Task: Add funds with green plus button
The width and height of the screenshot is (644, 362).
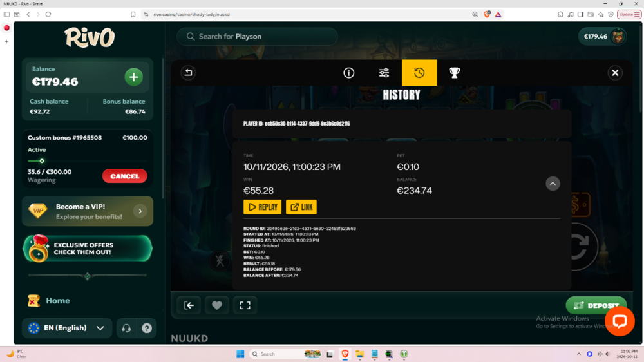Action: (x=133, y=77)
